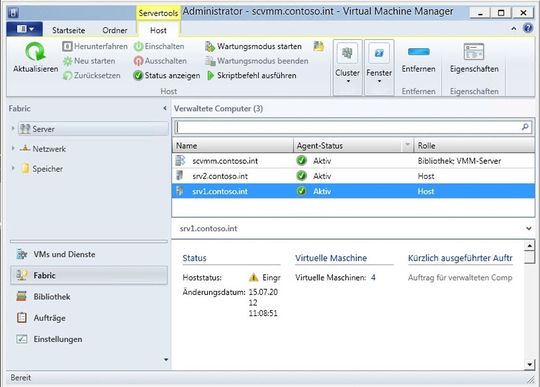Viewport: 540px width, 387px height.
Task: Click the Kürzlich ausgeführter Auftr heading
Action: tap(460, 258)
